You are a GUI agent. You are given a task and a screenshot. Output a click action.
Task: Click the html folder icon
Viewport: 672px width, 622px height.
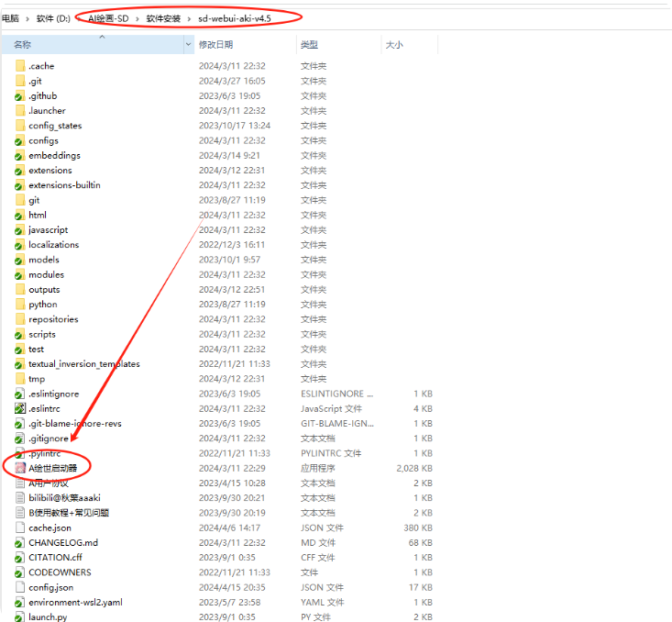pyautogui.click(x=20, y=216)
